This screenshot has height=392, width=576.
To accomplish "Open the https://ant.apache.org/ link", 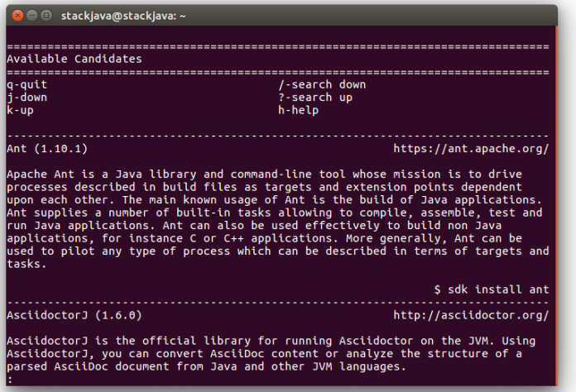I will pyautogui.click(x=471, y=149).
